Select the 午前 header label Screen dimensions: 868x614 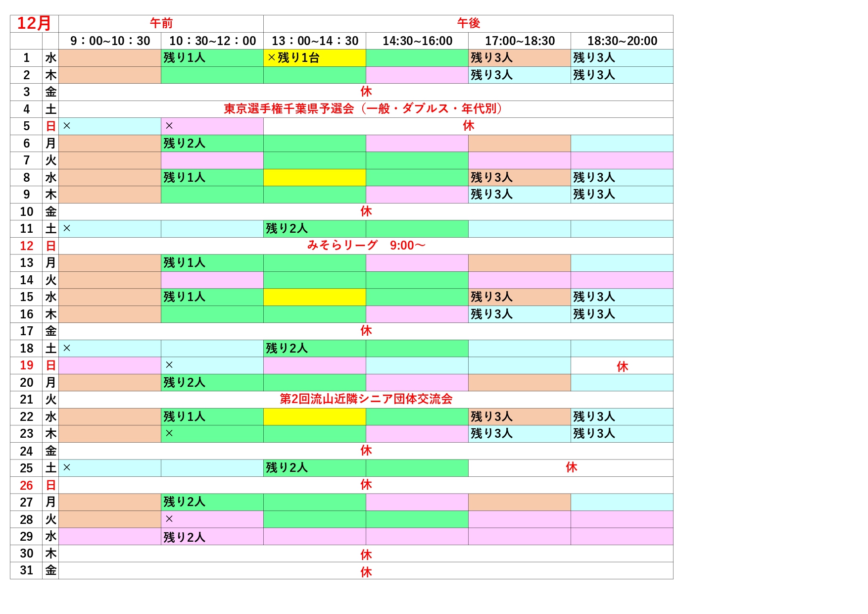161,23
